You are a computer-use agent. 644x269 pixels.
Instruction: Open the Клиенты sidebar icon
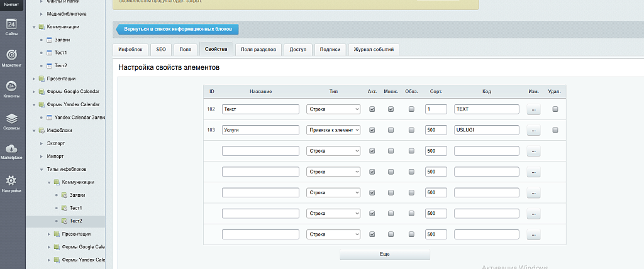(11, 89)
